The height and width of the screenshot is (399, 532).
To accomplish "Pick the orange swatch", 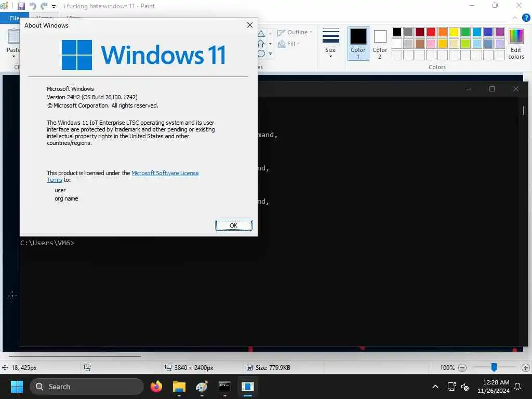I will (x=443, y=32).
